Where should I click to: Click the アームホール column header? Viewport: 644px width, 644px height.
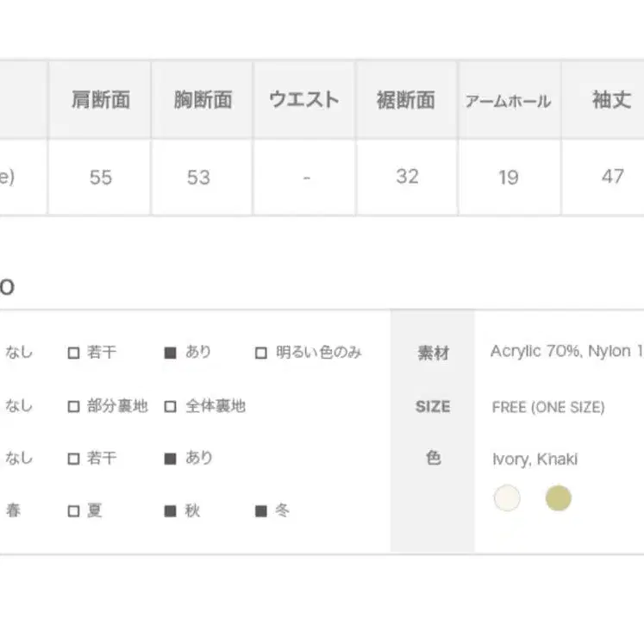pyautogui.click(x=509, y=101)
